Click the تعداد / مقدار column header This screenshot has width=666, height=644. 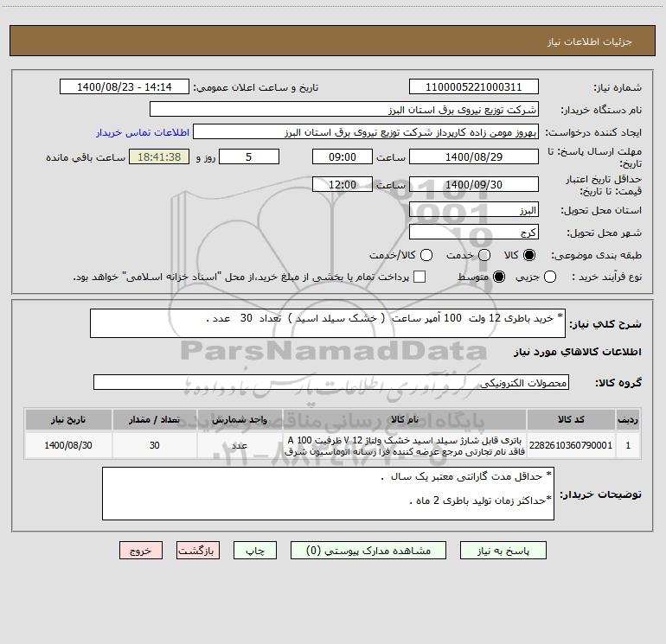click(154, 419)
